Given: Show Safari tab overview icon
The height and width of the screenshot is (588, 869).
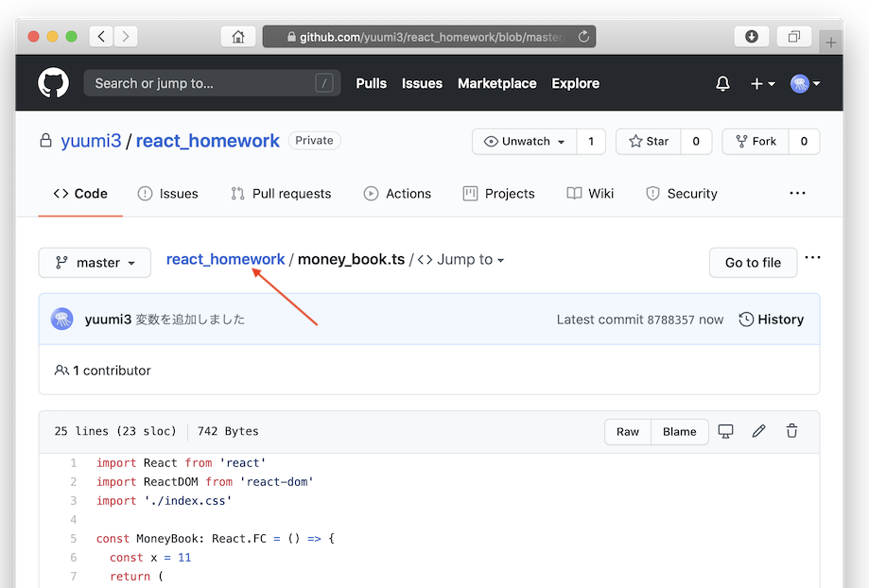Looking at the screenshot, I should [794, 37].
